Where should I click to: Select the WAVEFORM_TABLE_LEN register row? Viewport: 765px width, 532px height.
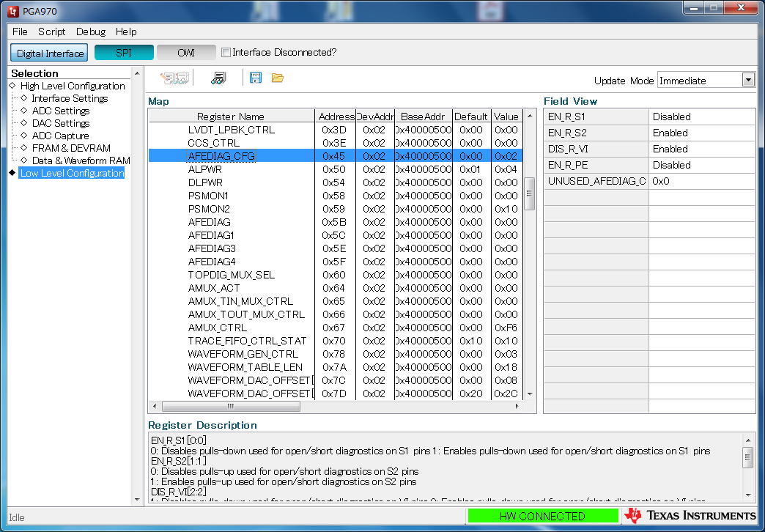pos(335,367)
